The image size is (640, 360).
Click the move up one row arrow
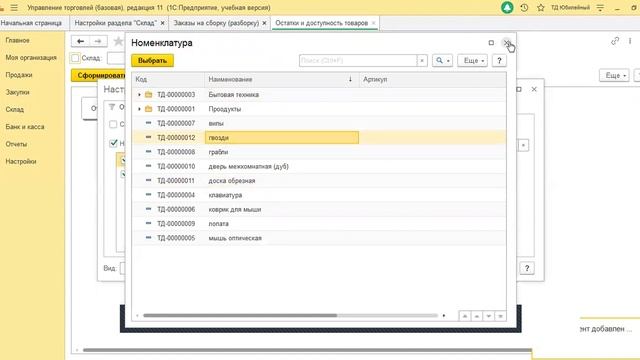coord(477,316)
